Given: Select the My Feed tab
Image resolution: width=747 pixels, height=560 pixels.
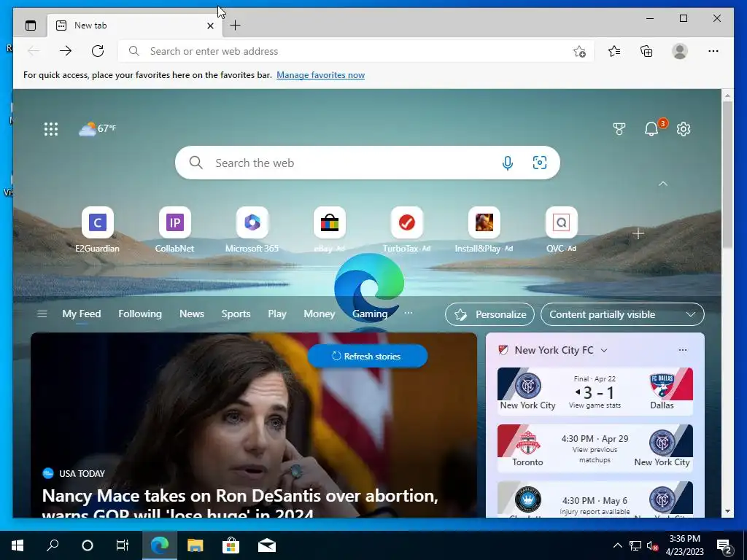Looking at the screenshot, I should [82, 314].
